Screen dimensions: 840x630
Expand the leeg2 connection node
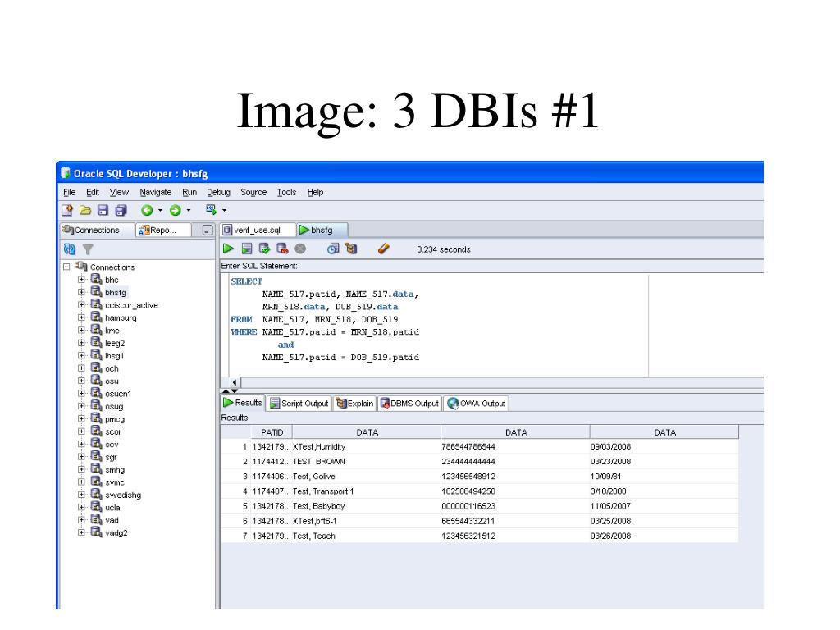pyautogui.click(x=81, y=343)
